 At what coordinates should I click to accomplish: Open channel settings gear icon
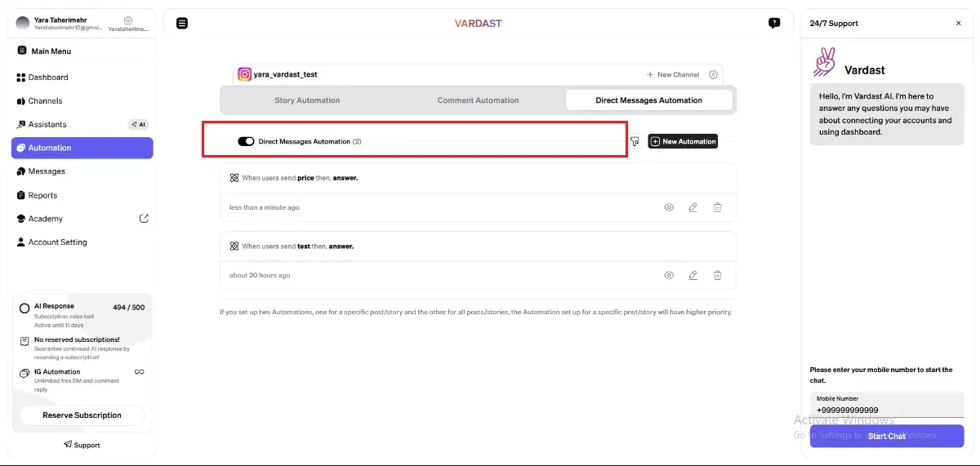pyautogui.click(x=714, y=74)
